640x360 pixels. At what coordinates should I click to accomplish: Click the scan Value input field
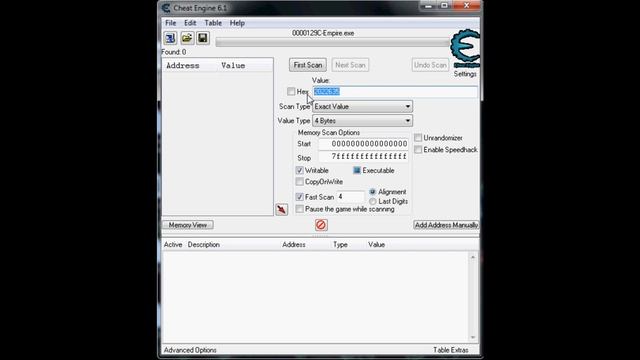395,91
